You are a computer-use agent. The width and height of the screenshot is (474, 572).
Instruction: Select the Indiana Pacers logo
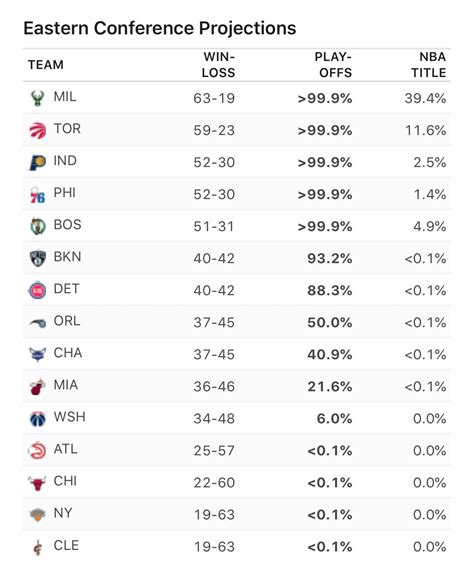pos(37,162)
